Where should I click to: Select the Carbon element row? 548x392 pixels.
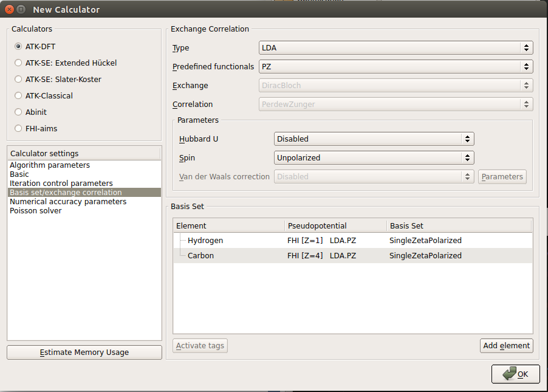tap(353, 256)
